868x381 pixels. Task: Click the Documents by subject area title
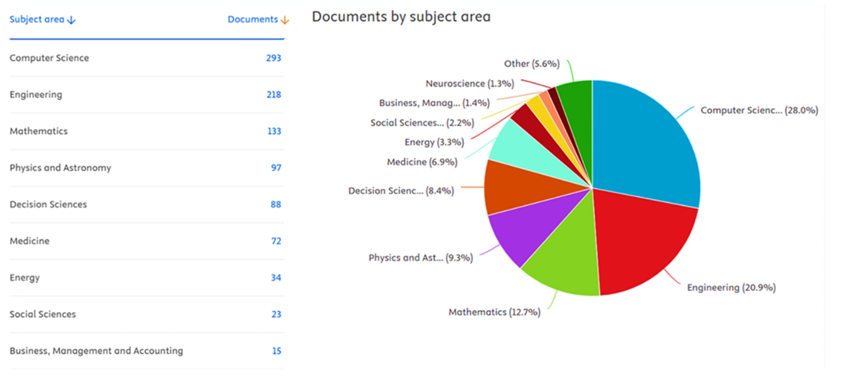click(x=401, y=17)
